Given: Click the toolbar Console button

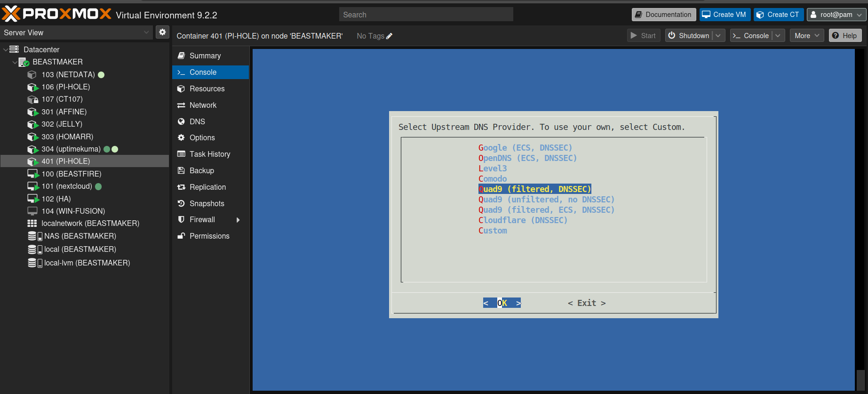Looking at the screenshot, I should [x=751, y=36].
